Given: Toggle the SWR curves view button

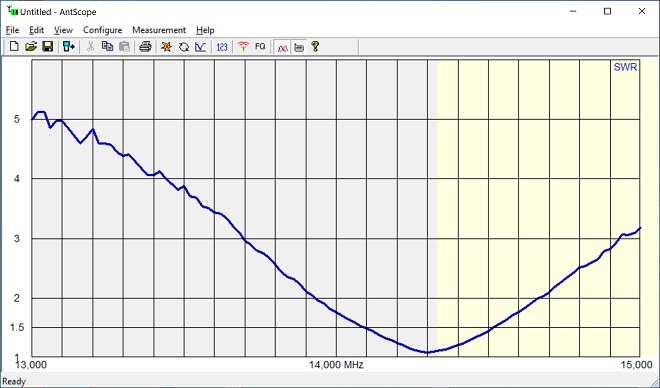Looking at the screenshot, I should (x=282, y=47).
